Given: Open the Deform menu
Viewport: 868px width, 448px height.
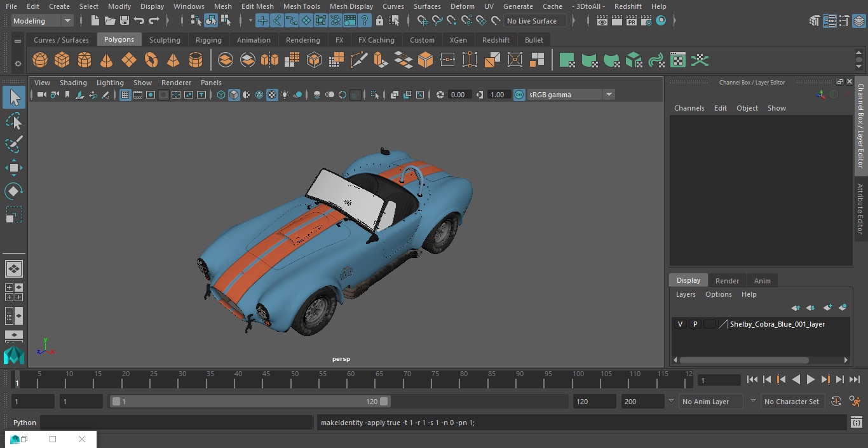Looking at the screenshot, I should [x=462, y=6].
